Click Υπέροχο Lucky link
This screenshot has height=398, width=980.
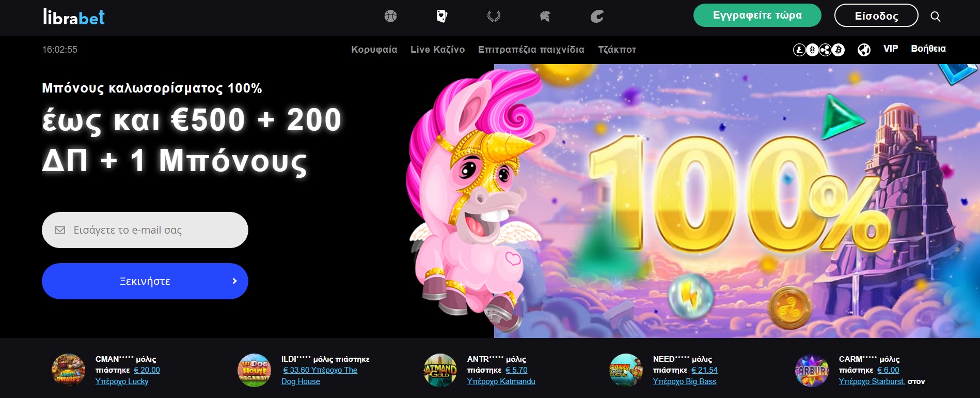click(122, 381)
